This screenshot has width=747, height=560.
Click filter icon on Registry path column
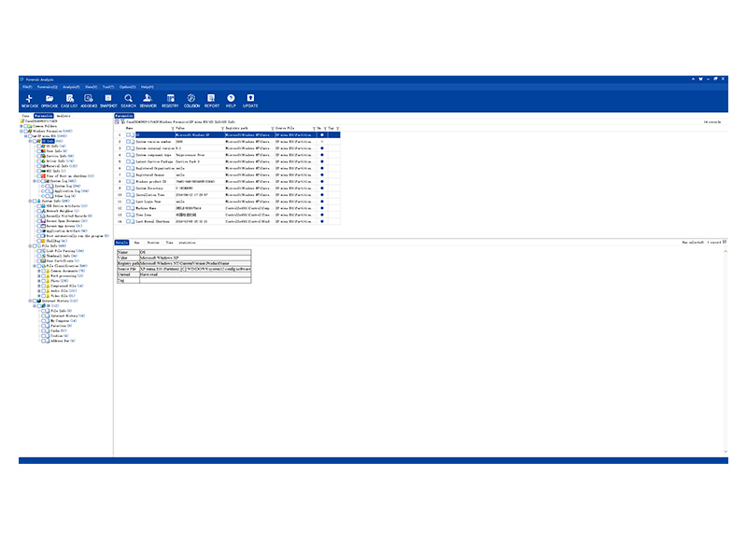273,129
